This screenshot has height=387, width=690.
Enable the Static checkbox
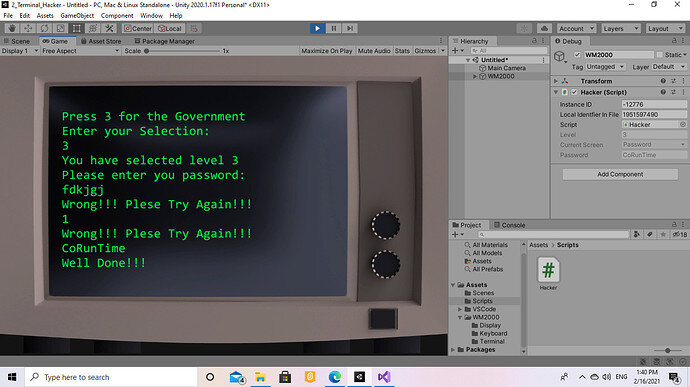[659, 55]
